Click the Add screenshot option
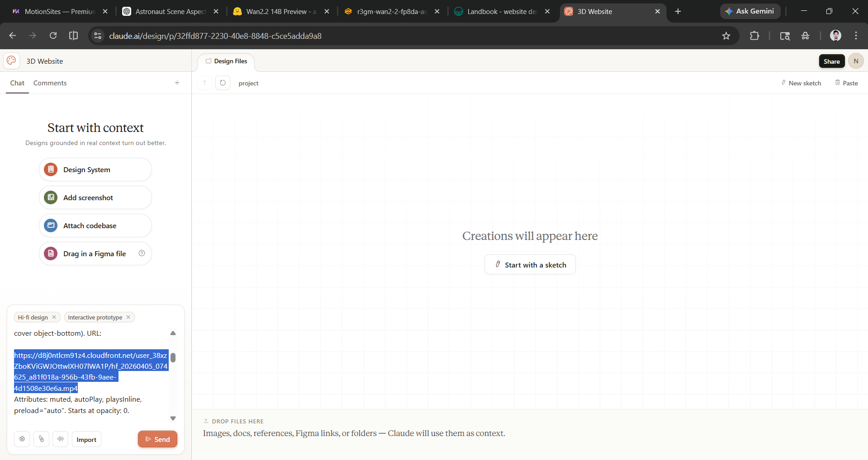 [x=95, y=197]
